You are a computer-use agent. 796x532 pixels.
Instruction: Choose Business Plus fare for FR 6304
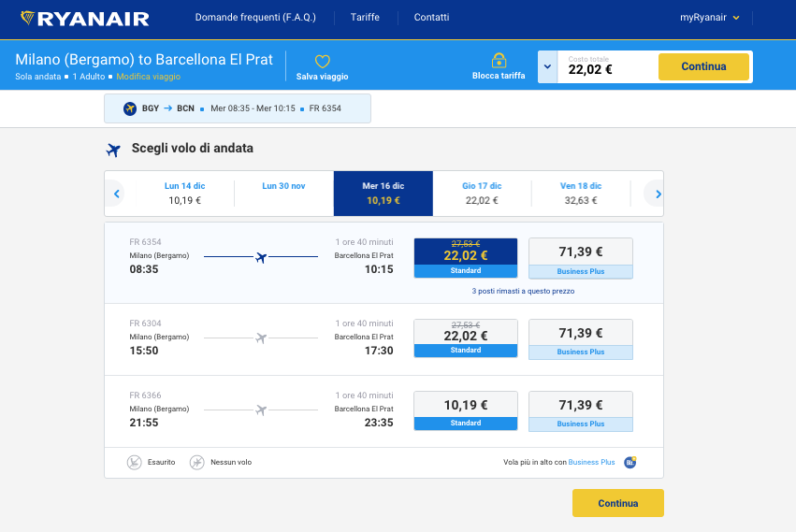pos(581,339)
